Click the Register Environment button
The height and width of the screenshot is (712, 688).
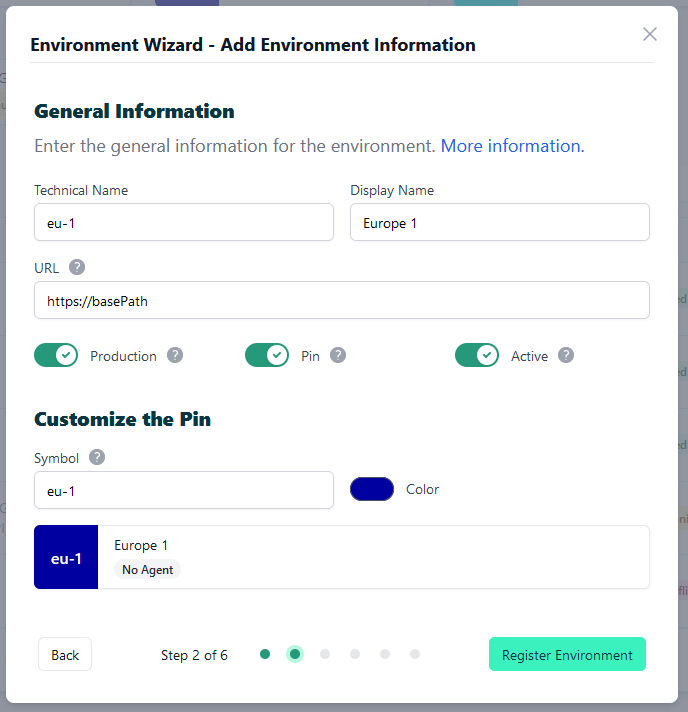(x=567, y=654)
